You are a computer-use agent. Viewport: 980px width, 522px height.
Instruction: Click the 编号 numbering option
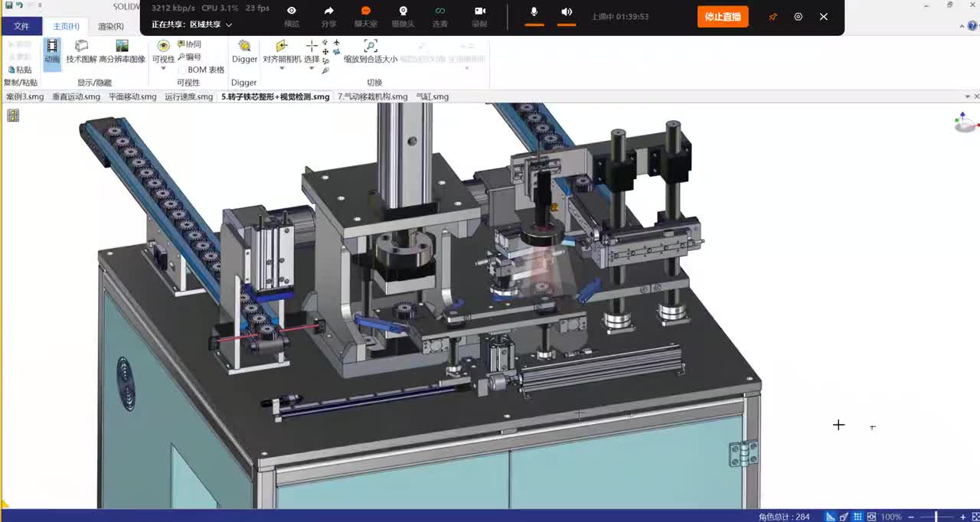[189, 57]
